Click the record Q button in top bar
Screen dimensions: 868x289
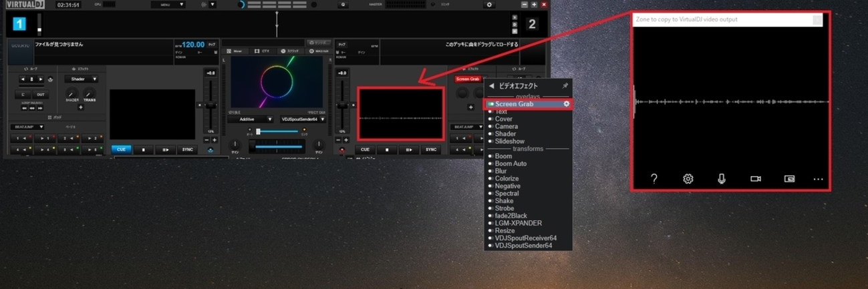[342, 5]
